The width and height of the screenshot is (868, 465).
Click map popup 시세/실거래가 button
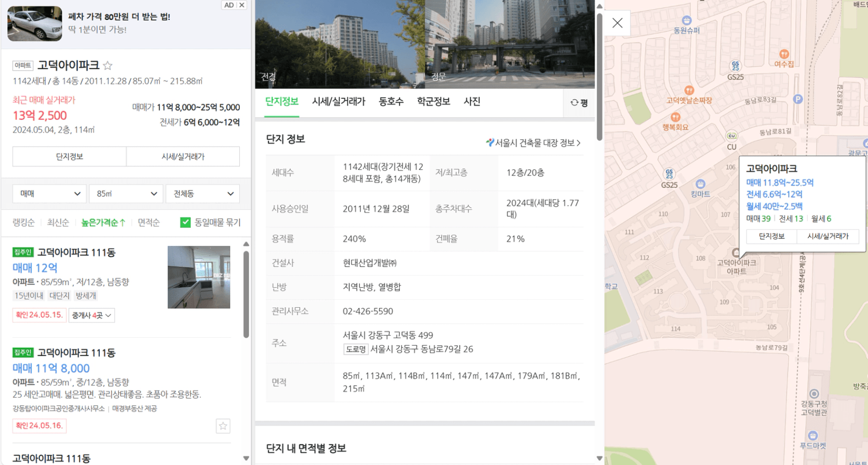click(828, 236)
